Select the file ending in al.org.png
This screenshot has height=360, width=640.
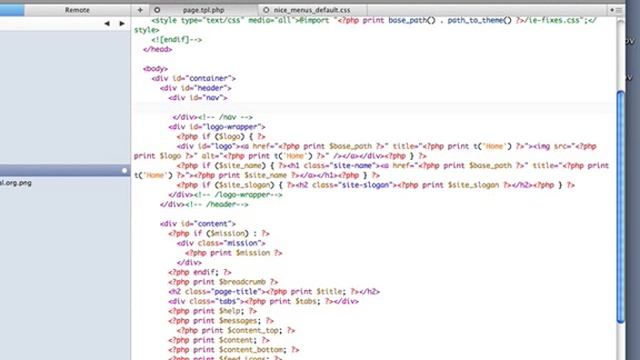coord(16,183)
